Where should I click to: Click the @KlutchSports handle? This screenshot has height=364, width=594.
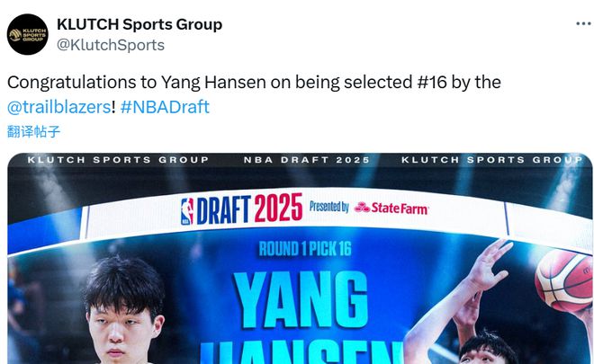pyautogui.click(x=111, y=45)
